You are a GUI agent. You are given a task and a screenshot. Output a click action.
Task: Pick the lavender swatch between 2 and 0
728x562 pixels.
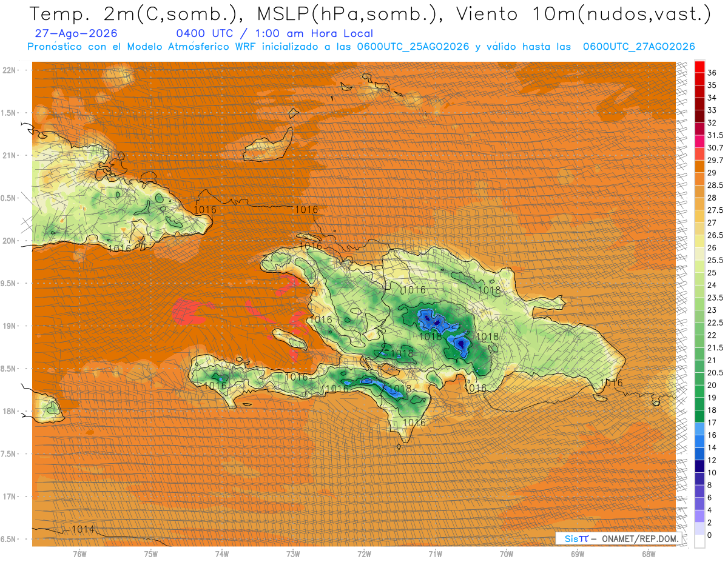click(x=699, y=529)
